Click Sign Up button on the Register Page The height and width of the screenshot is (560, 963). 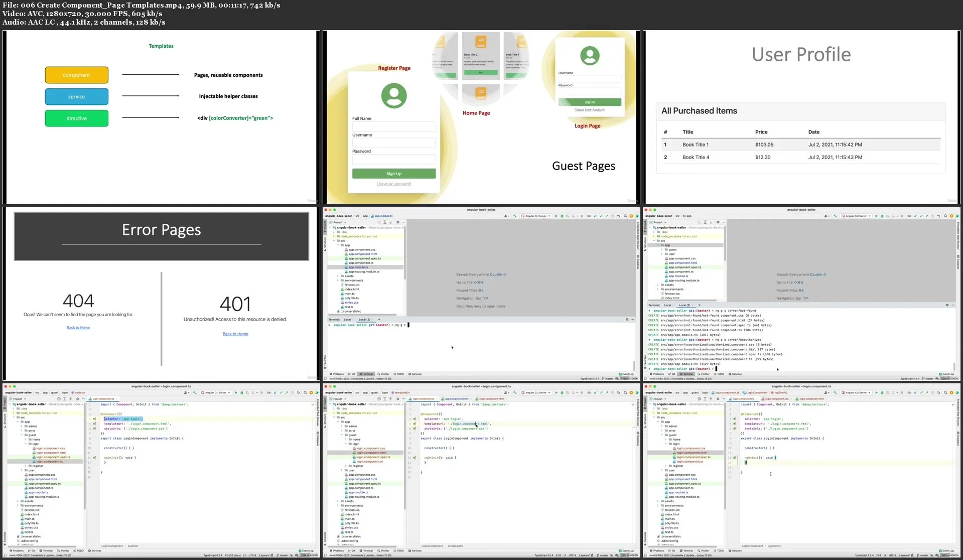(x=394, y=174)
